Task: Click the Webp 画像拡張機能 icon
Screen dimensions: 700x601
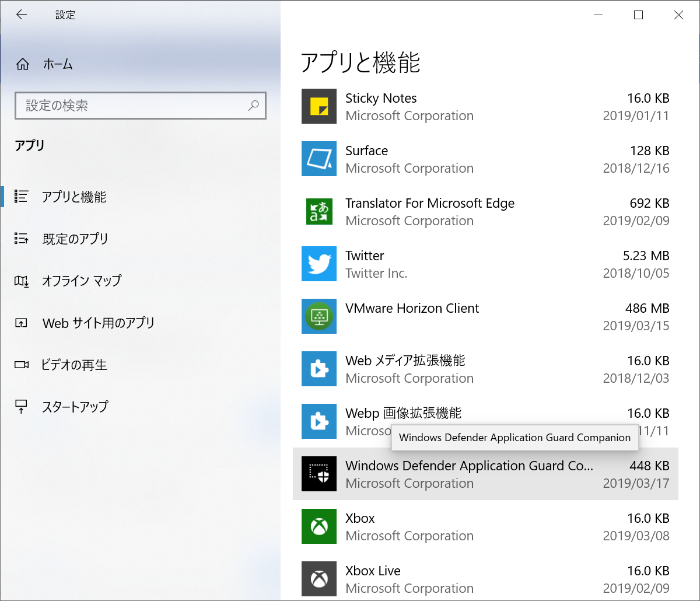Action: click(319, 421)
